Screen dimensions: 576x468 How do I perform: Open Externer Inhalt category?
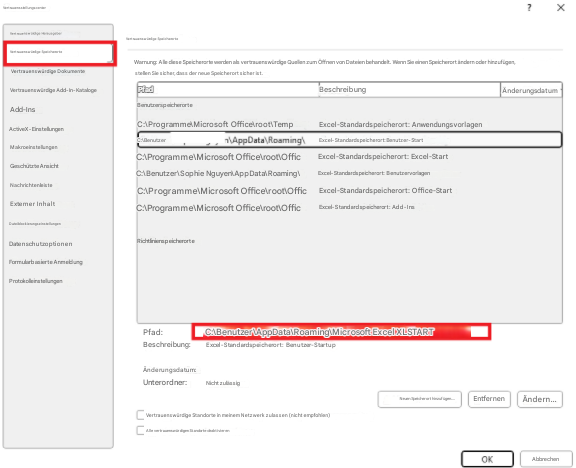pos(32,204)
